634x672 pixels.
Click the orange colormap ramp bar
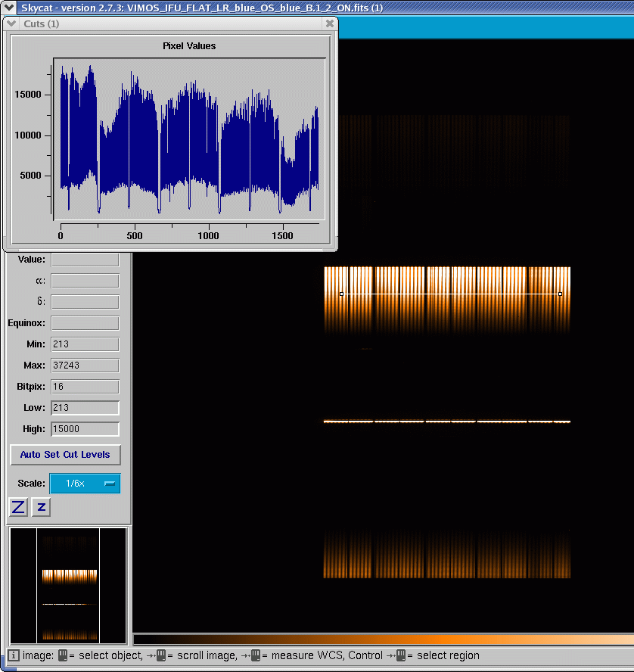pos(384,639)
